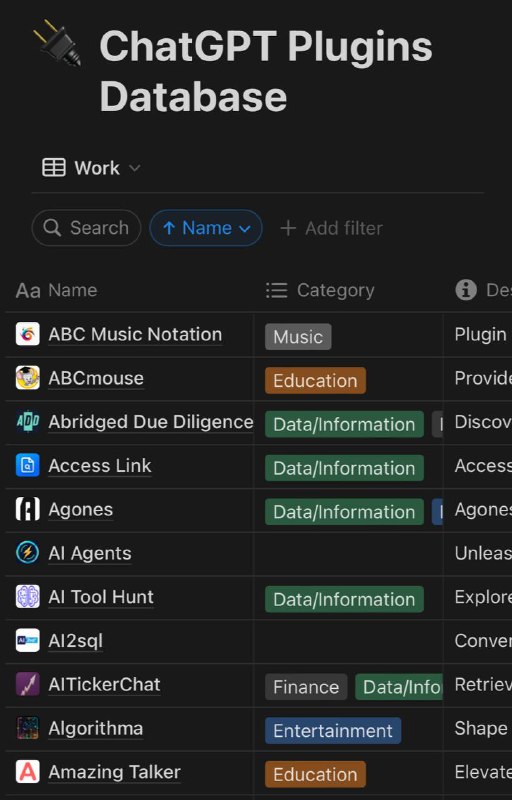
Task: Open the Name sort dropdown
Action: (x=206, y=228)
